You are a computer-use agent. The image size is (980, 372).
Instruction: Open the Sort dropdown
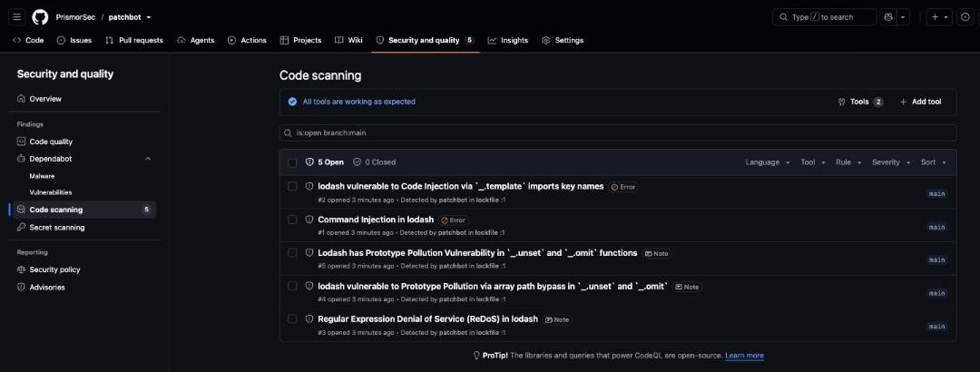coord(934,162)
